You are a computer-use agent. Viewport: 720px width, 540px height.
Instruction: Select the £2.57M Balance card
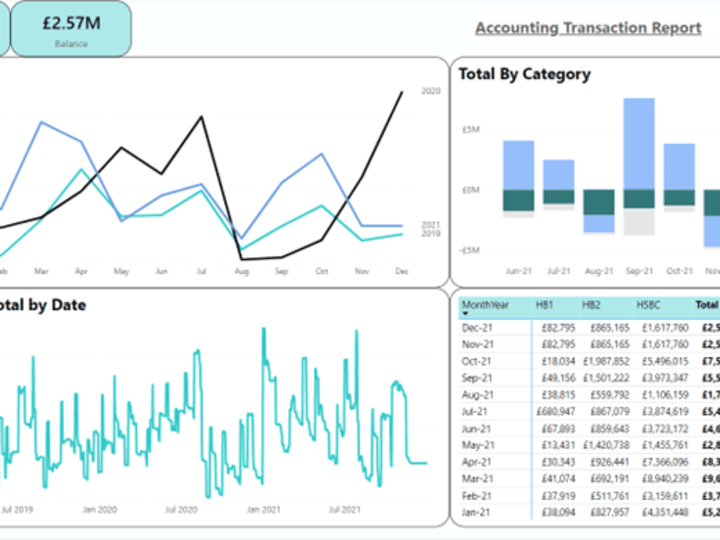point(71,29)
